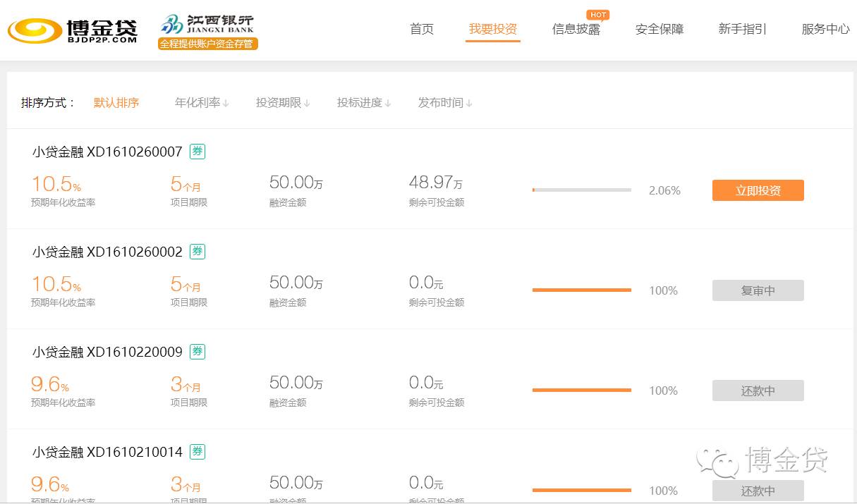Click the 券 coupon icon for XD1610260002
The height and width of the screenshot is (504, 857).
pyautogui.click(x=197, y=251)
